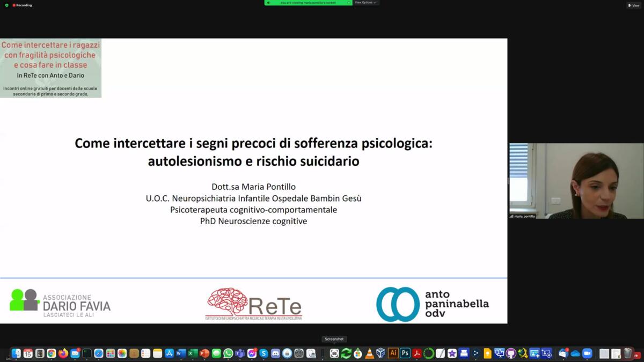The image size is (644, 362).
Task: Open the Notes app in the Dock
Action: (157, 353)
